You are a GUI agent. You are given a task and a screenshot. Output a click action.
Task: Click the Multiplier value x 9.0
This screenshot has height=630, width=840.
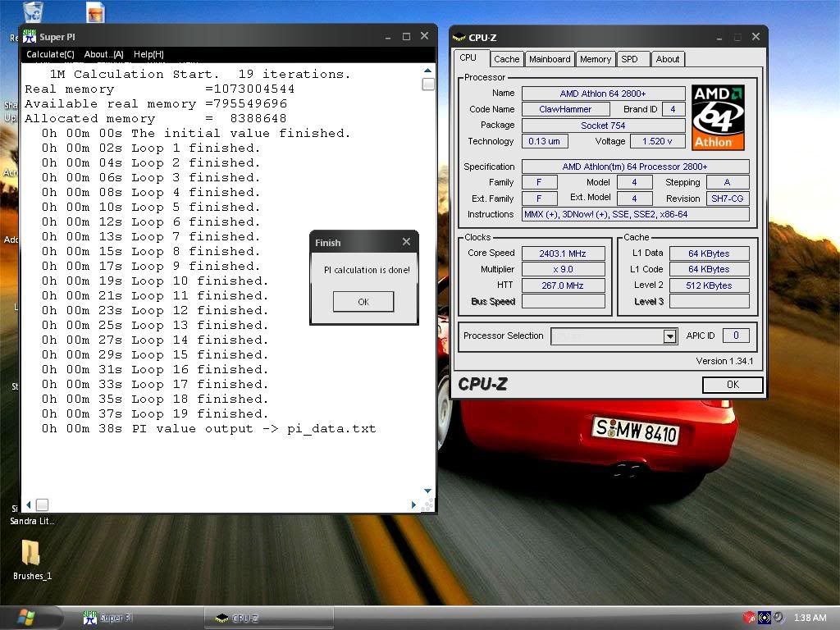click(x=563, y=269)
